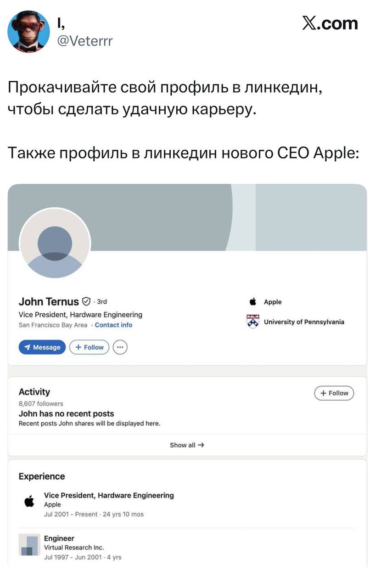This screenshot has width=375, height=588.
Task: Click the Follow button in Activity section
Action: coord(334,393)
